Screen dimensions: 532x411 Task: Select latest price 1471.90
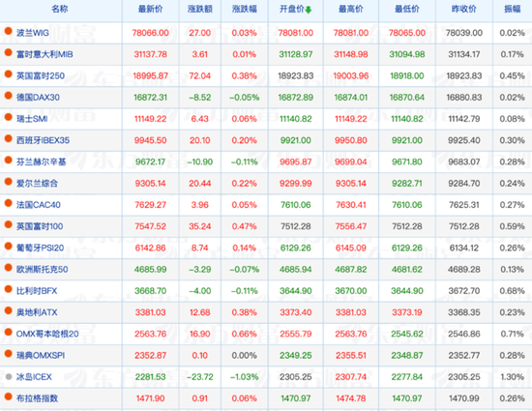[x=150, y=398]
